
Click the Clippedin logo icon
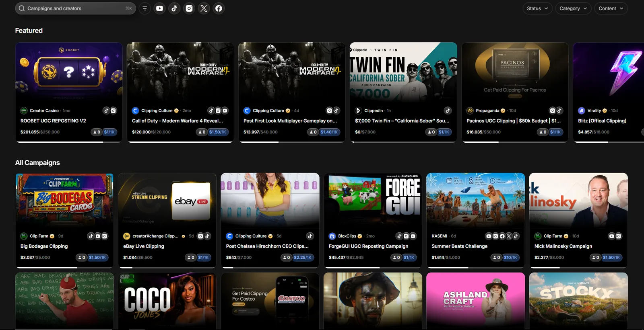(x=358, y=111)
